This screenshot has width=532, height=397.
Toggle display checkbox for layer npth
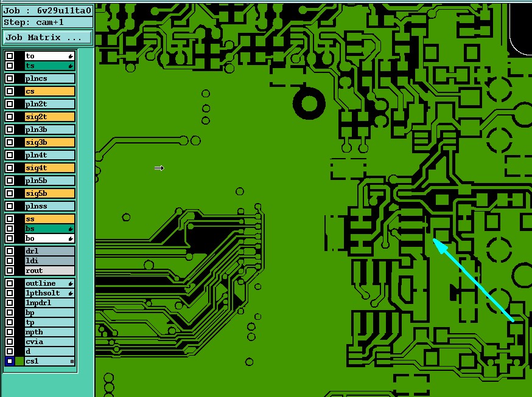click(x=10, y=332)
